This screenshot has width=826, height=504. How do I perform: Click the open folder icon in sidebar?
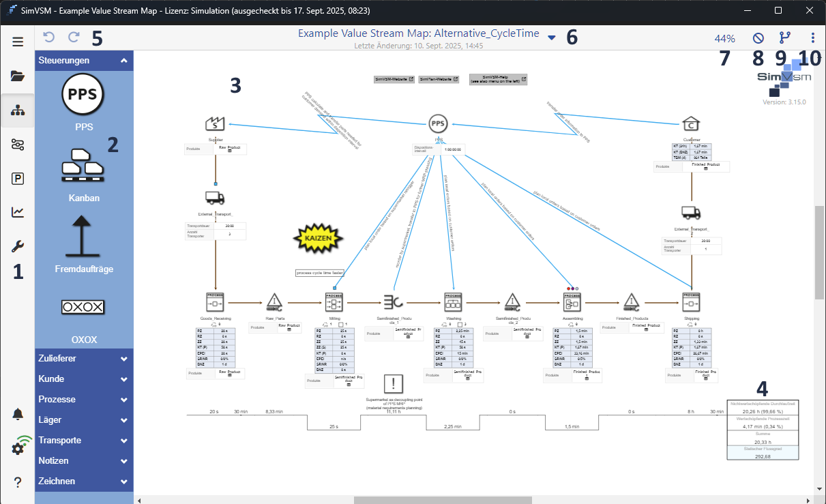(18, 76)
